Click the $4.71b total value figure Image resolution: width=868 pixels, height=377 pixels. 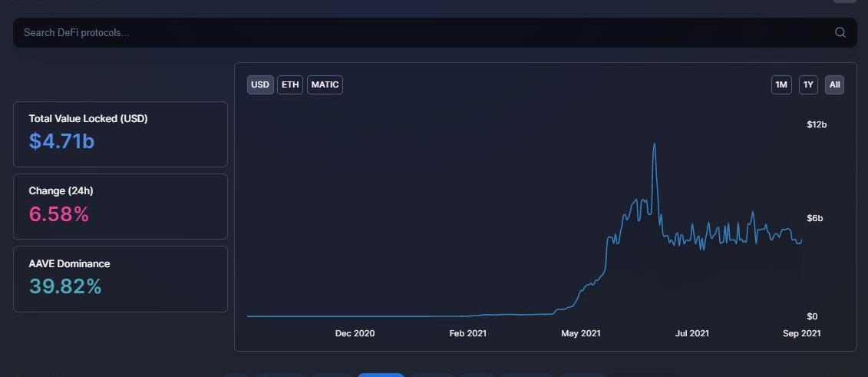pos(61,141)
